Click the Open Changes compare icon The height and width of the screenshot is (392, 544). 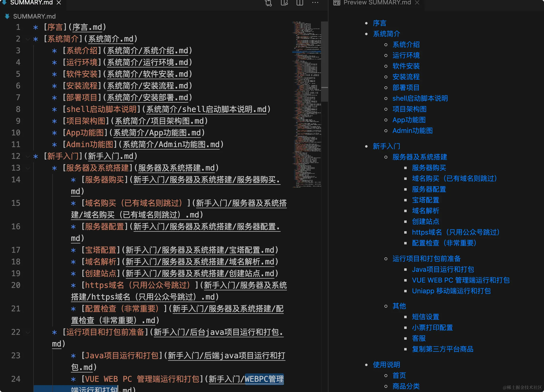pyautogui.click(x=268, y=3)
